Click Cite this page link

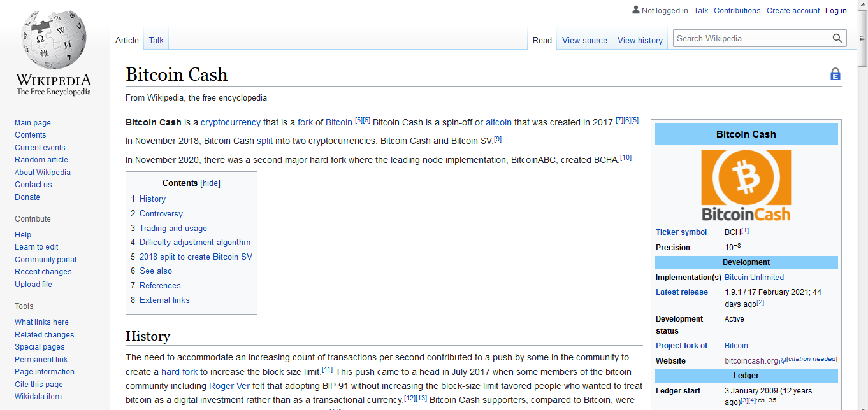(x=39, y=385)
